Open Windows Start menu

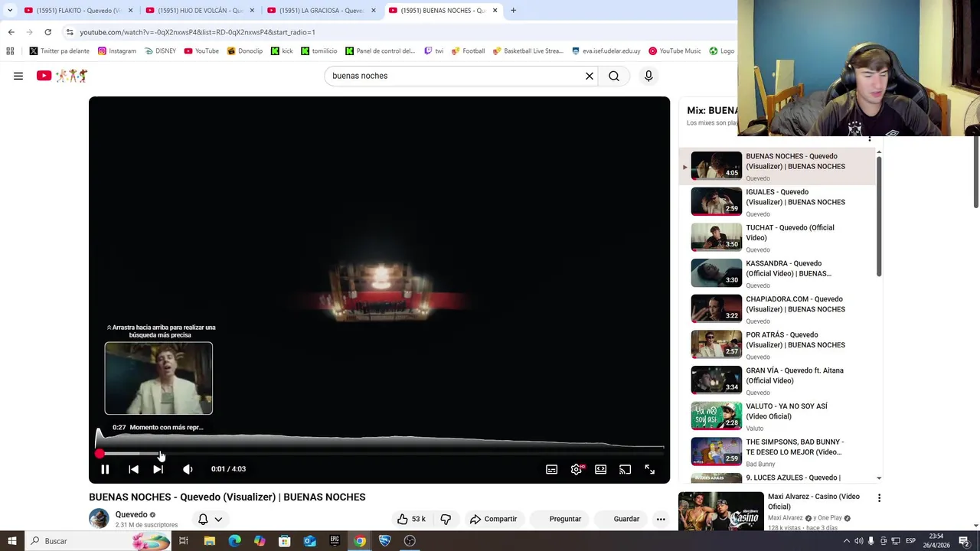click(11, 541)
